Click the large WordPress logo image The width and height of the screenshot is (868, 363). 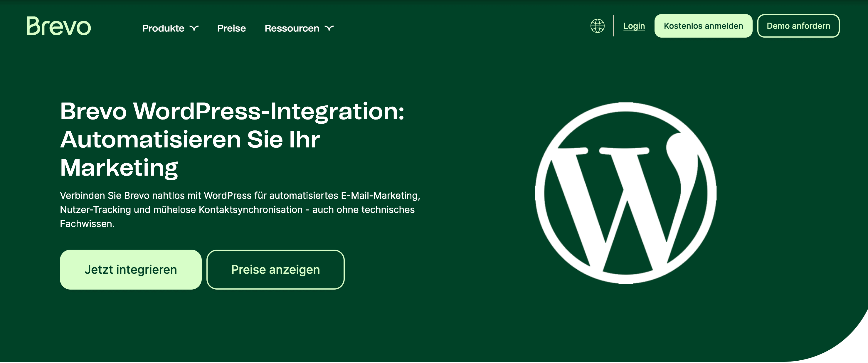pos(626,193)
